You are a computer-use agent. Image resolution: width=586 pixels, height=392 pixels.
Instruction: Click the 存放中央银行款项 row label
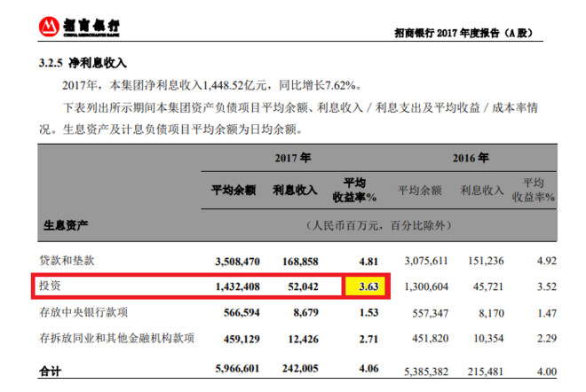83,311
